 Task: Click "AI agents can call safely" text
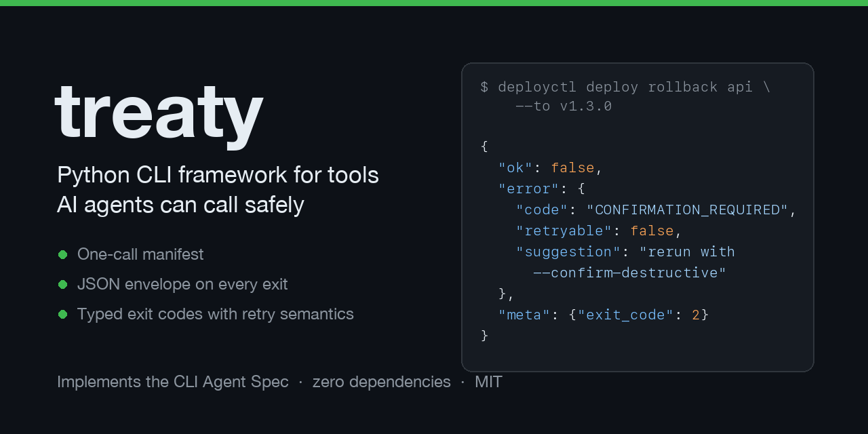[180, 205]
